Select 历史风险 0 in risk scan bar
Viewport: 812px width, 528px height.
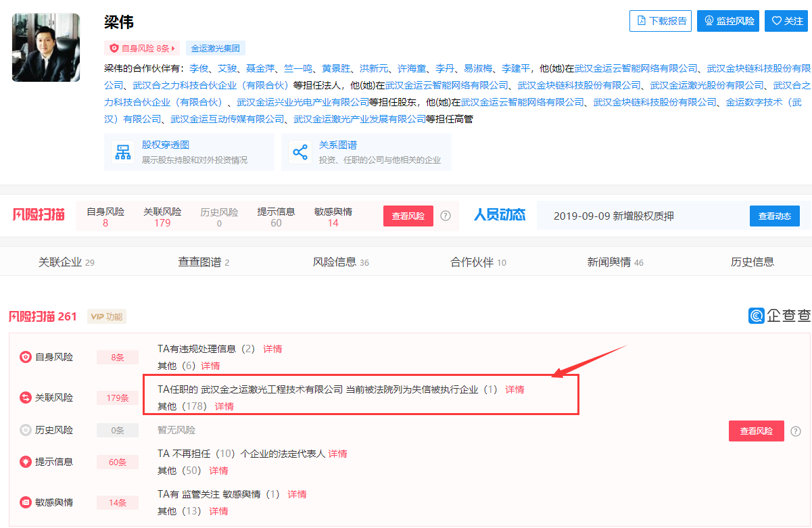pos(219,217)
